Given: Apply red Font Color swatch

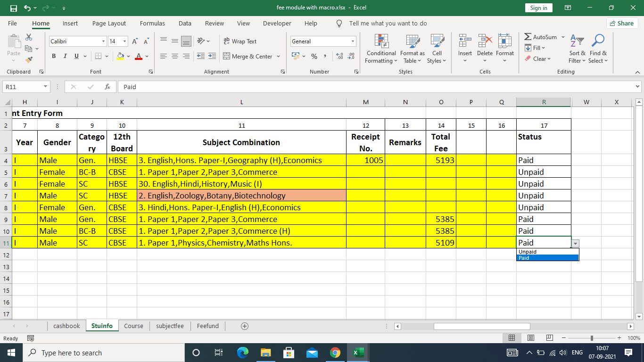Looking at the screenshot, I should pyautogui.click(x=139, y=56).
